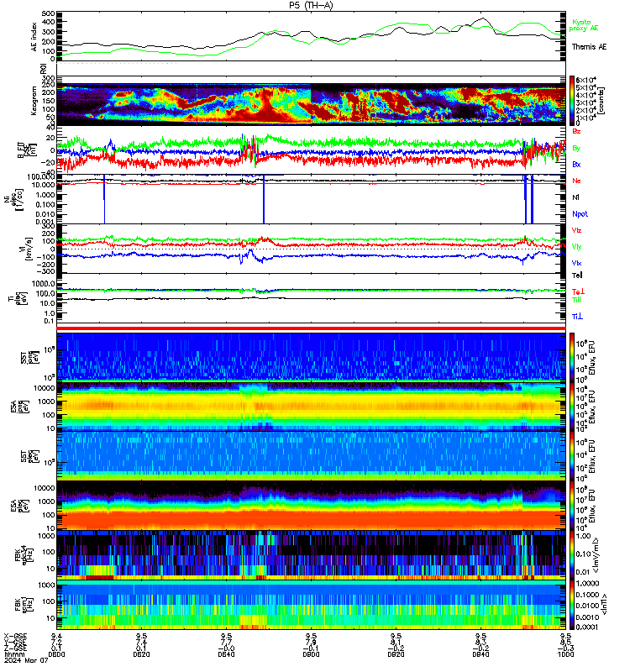
Task: Click the green Viy velocity legend label
Action: click(576, 247)
